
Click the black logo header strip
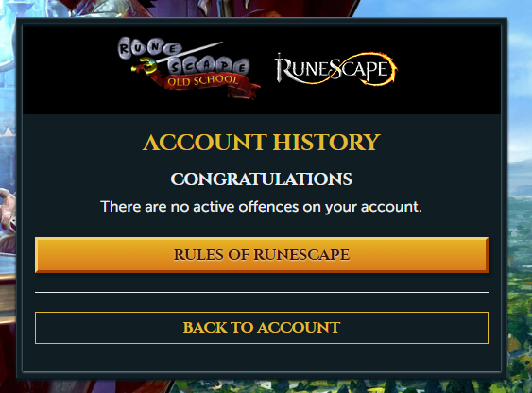(x=262, y=70)
